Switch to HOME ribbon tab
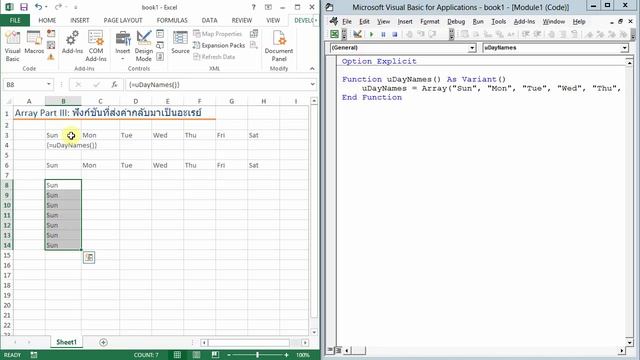Viewport: 640px width, 360px height. coord(47,20)
